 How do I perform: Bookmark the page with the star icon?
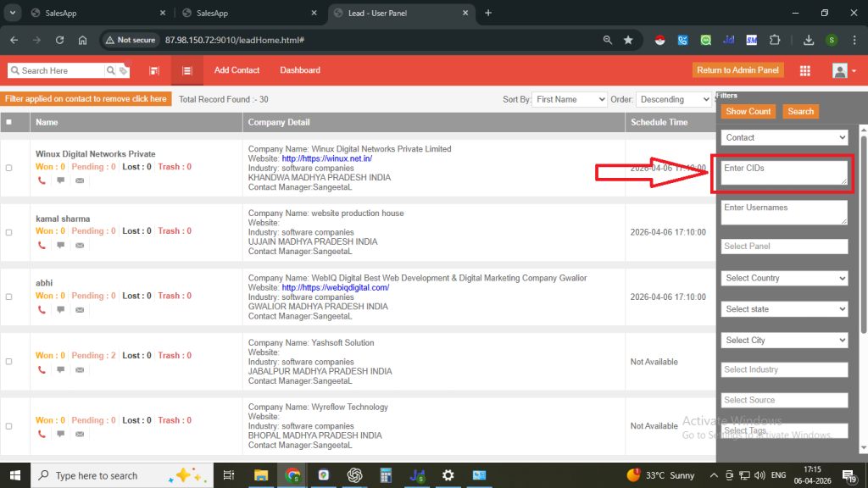628,40
